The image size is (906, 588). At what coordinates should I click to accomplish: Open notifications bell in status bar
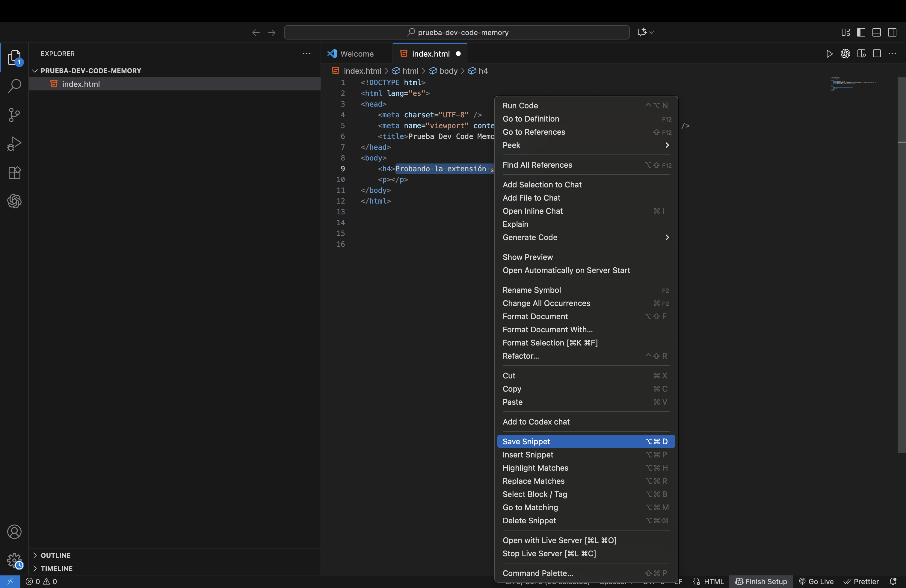click(x=893, y=581)
